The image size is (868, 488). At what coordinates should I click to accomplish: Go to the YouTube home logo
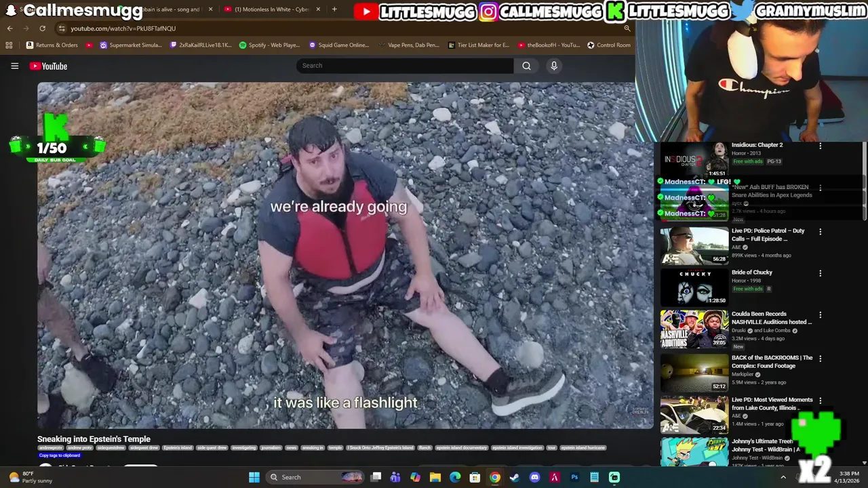coord(48,66)
